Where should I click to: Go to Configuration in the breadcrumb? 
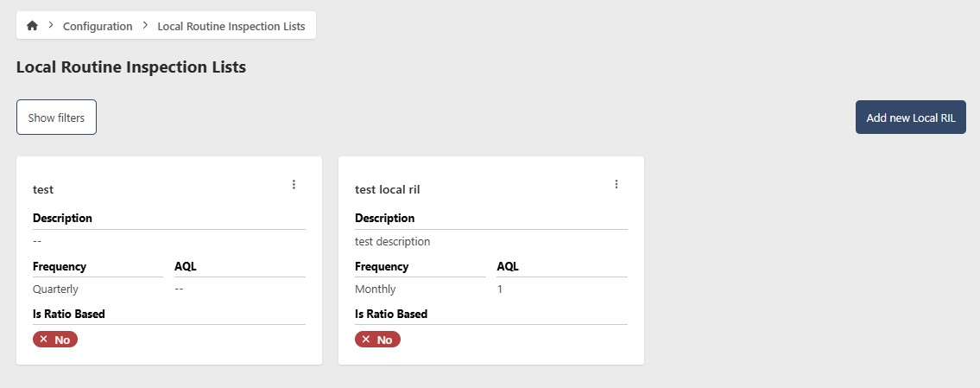tap(98, 26)
